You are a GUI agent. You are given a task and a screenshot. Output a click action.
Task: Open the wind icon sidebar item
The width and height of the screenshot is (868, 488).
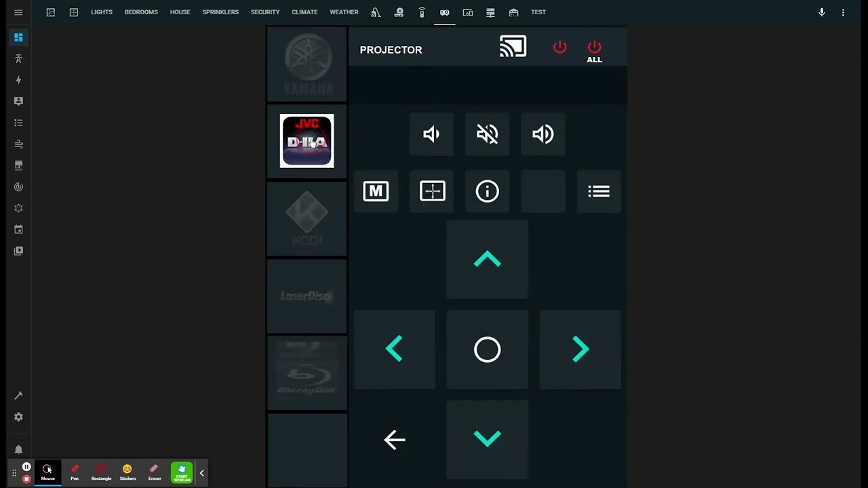[18, 144]
